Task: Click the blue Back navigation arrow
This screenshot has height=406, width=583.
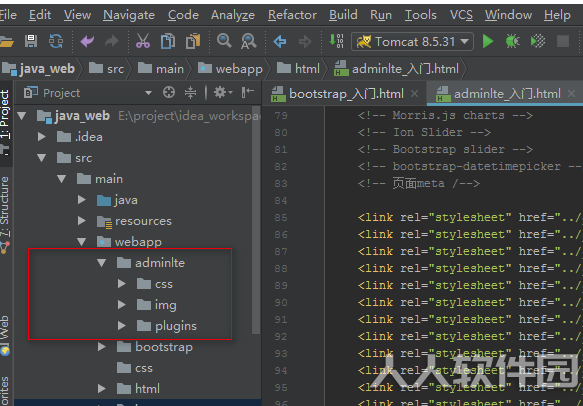Action: pos(280,41)
